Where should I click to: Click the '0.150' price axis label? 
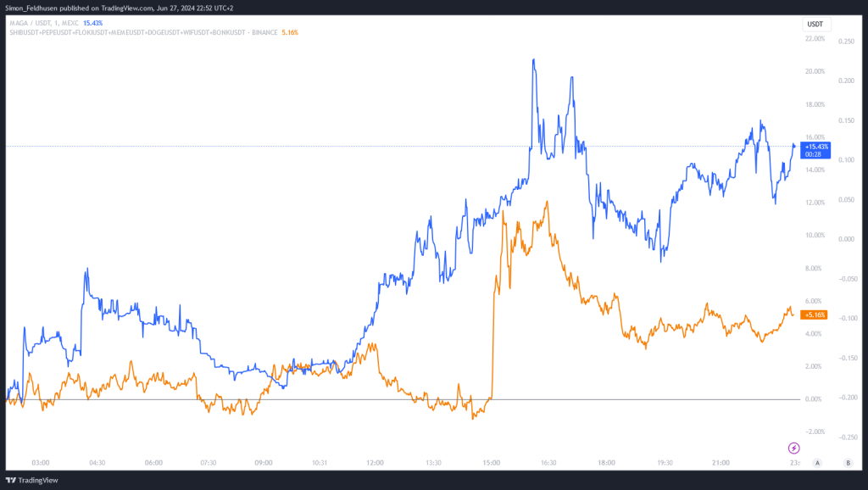tap(847, 120)
